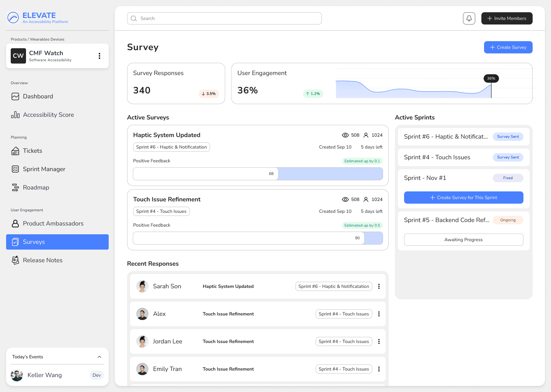Click the Create Survey button
Screen dimensions: 551x392
click(508, 47)
